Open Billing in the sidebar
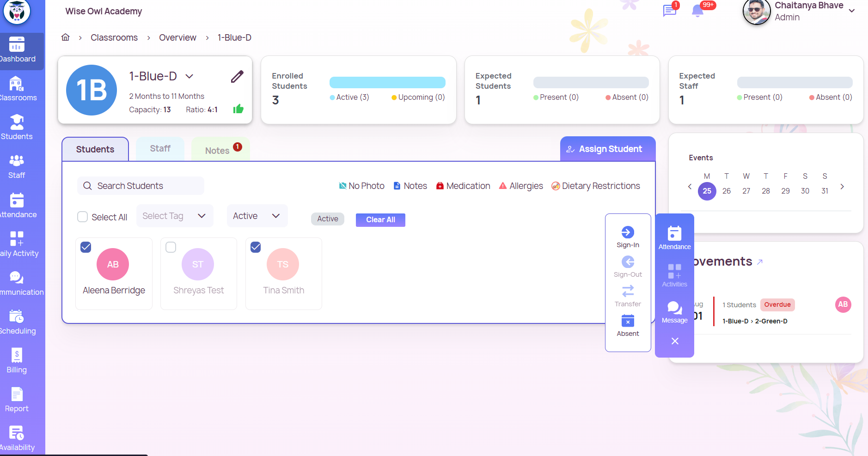Screen dimensions: 868x456 (17, 361)
